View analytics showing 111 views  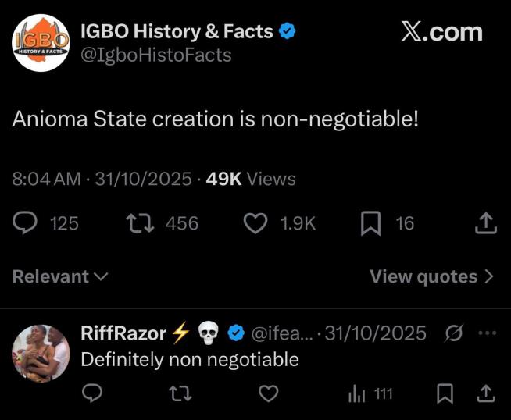coord(370,394)
